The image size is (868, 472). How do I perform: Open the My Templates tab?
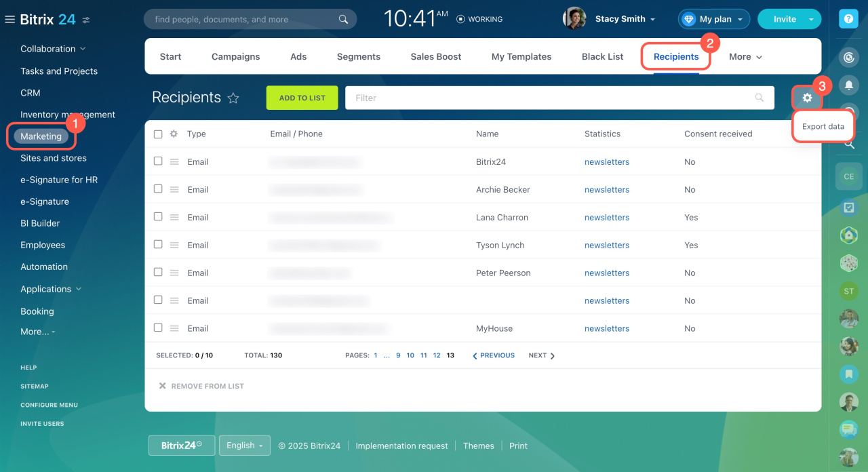521,57
